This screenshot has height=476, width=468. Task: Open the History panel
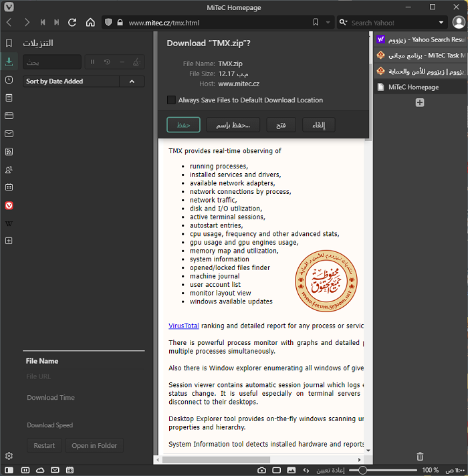click(9, 80)
